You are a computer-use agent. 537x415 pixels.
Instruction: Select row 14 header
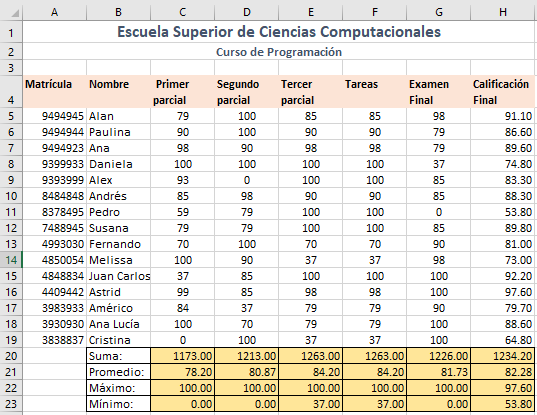click(11, 260)
